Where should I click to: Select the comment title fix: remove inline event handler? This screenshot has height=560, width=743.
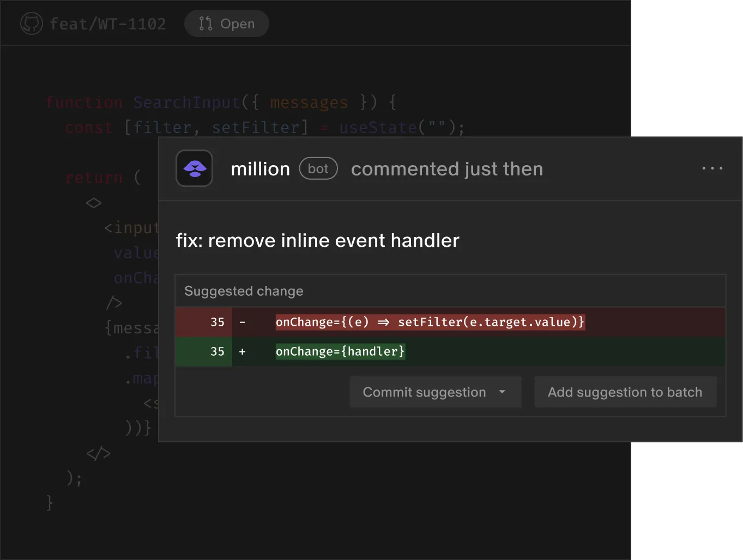pos(317,240)
